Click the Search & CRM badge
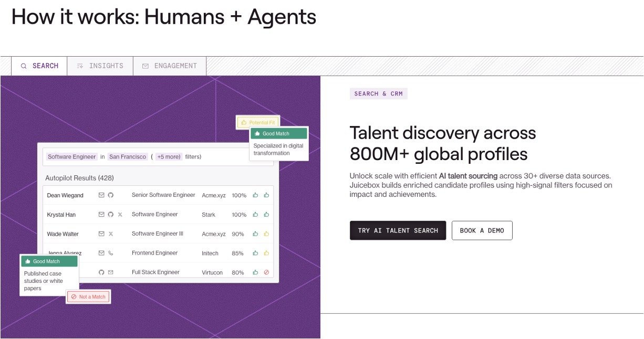 coord(378,94)
